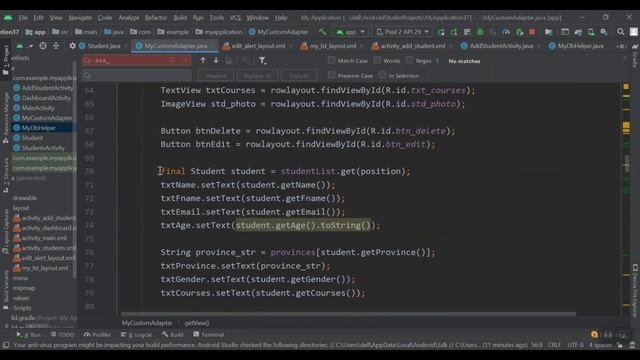Open the Refactor menu
This screenshot has height=360, width=640.
click(156, 18)
